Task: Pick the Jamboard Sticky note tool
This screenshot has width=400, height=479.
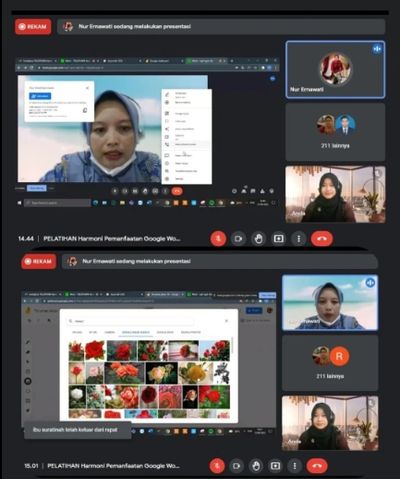Action: (28, 371)
